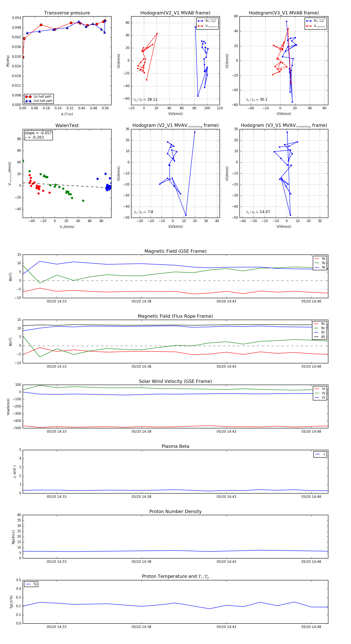Click the beta_p legend in Plasma Beta plot
351x644 pixels.
click(321, 454)
